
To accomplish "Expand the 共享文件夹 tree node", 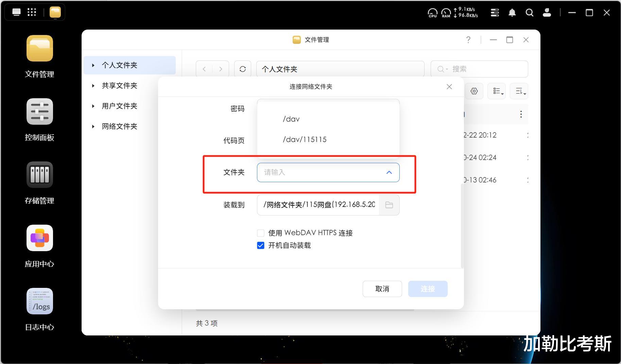I will pyautogui.click(x=93, y=86).
